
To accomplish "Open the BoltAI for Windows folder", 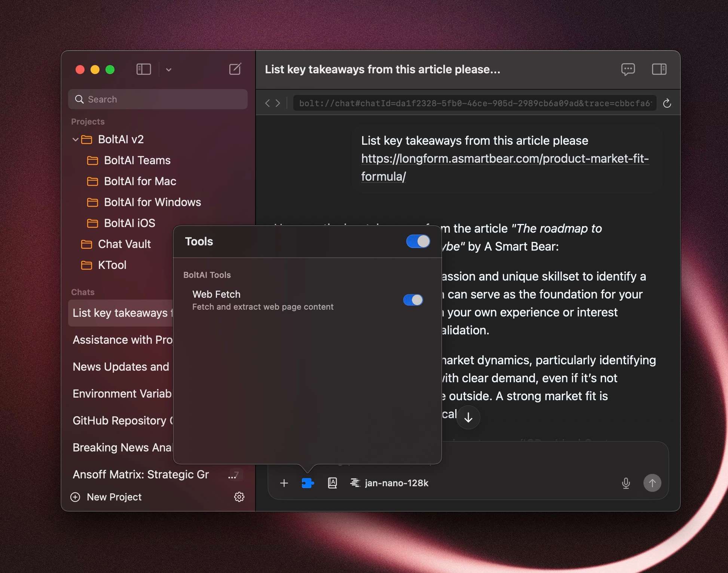I will 153,202.
